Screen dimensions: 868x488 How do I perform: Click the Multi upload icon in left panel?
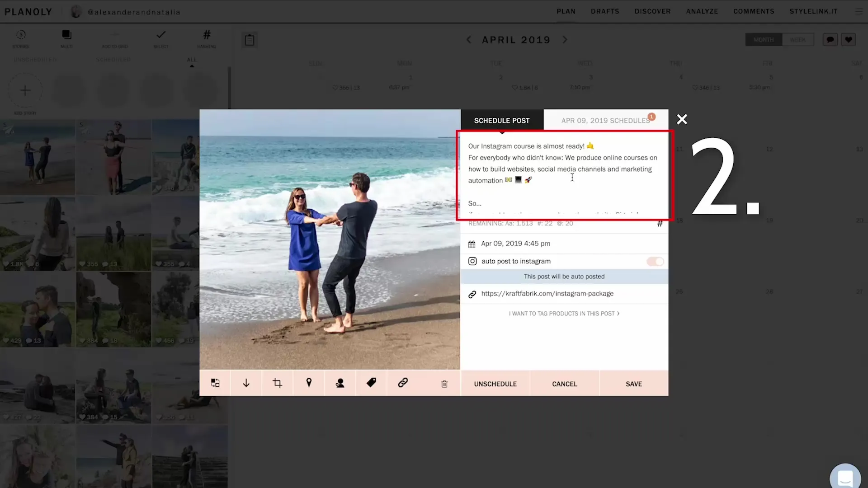tap(66, 35)
